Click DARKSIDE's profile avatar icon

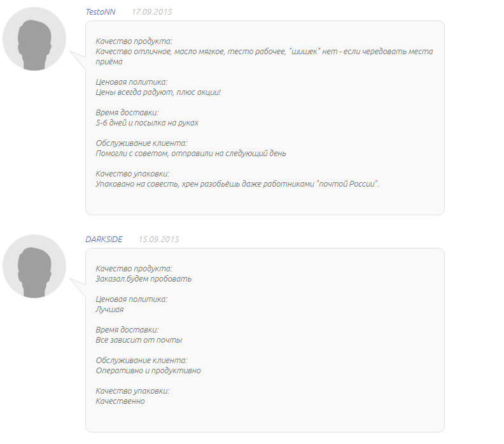[34, 266]
